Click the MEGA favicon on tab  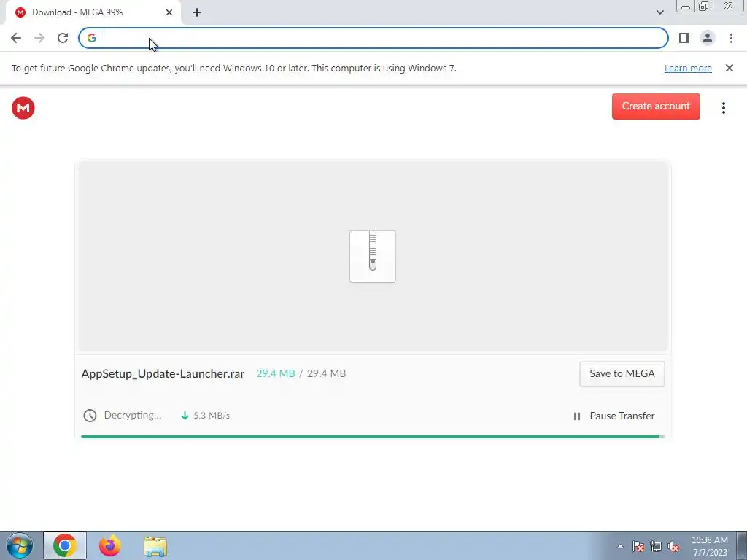pos(20,12)
